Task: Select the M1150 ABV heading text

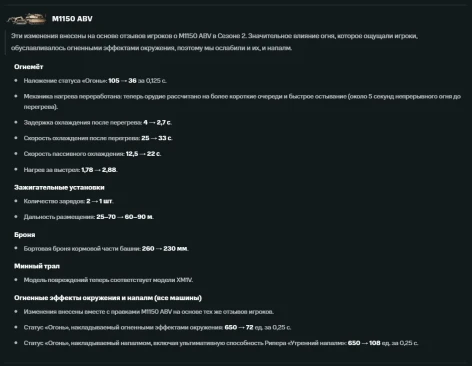Action: 72,19
